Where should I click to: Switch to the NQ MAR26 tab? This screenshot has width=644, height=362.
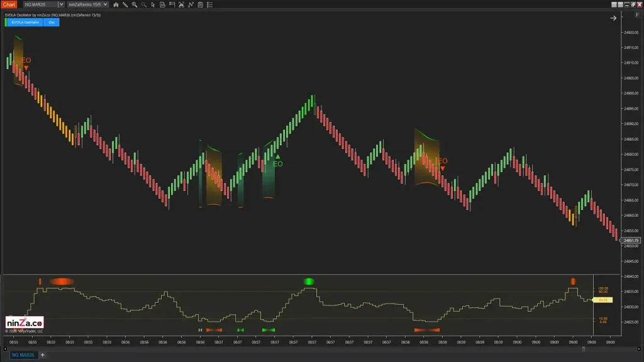[21, 355]
